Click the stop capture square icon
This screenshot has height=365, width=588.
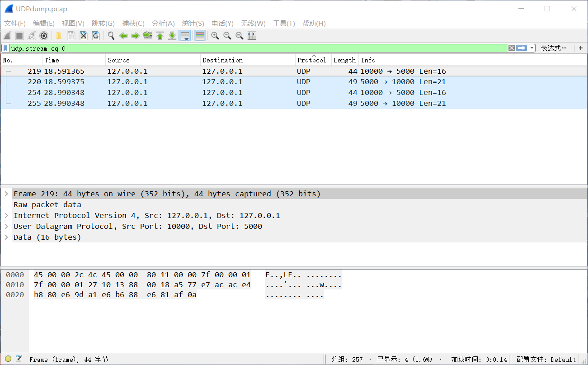pyautogui.click(x=19, y=36)
